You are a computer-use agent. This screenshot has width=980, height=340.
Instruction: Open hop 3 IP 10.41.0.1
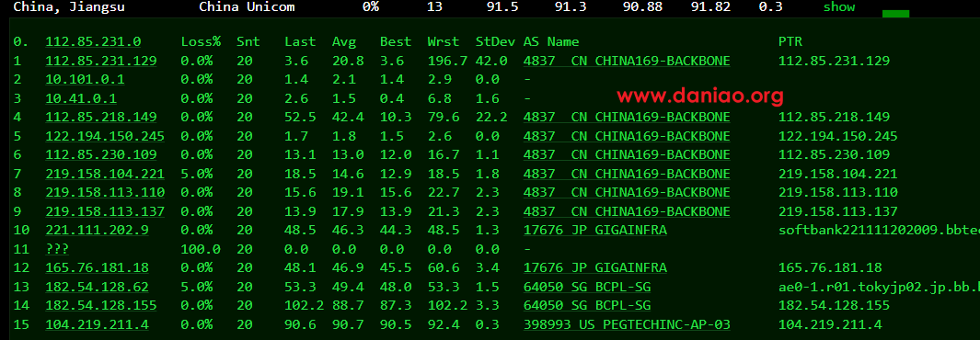tap(81, 98)
